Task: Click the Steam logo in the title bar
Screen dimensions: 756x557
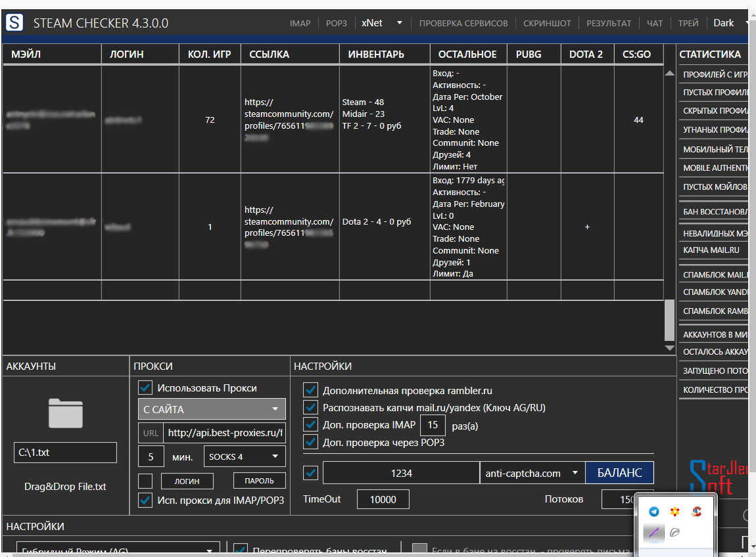Action: point(14,23)
